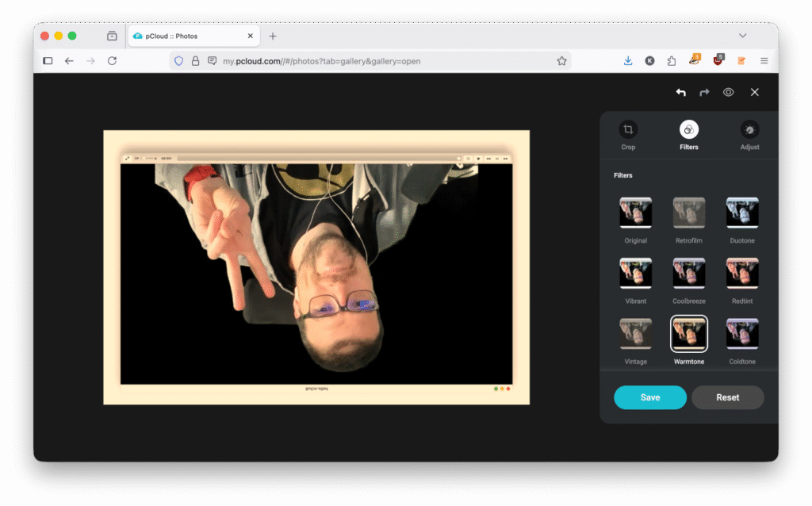Open the Firefox hamburger menu
Viewport: 812px width, 506px height.
[x=764, y=61]
